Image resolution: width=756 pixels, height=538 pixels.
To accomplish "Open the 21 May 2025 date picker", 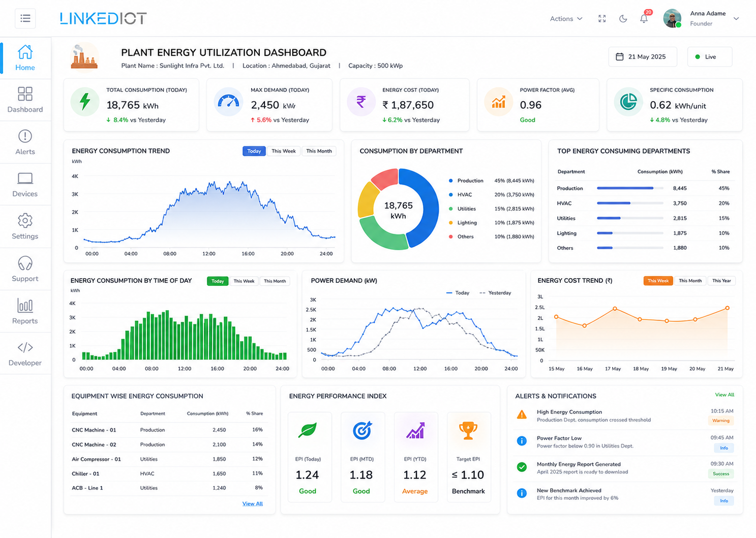I will pos(643,57).
